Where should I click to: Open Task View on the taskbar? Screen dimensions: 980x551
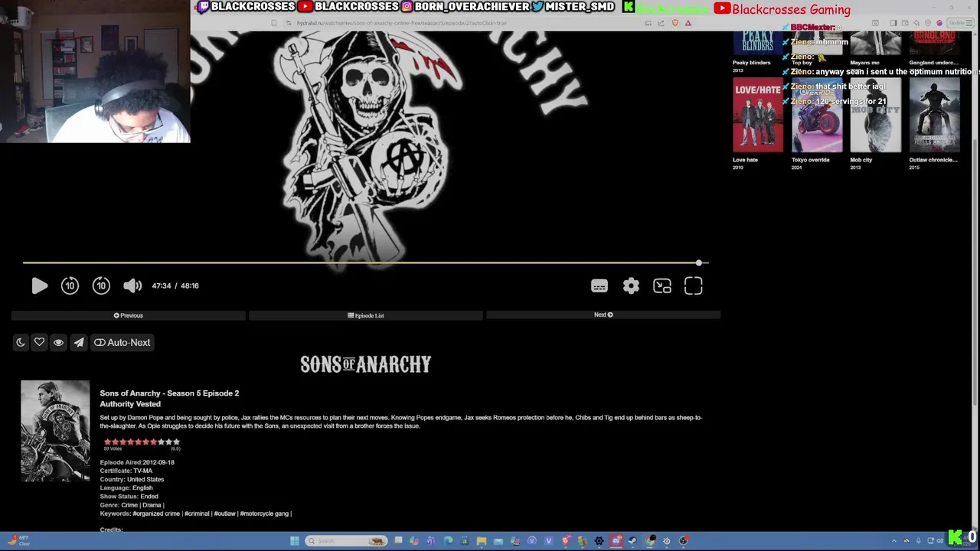point(398,540)
